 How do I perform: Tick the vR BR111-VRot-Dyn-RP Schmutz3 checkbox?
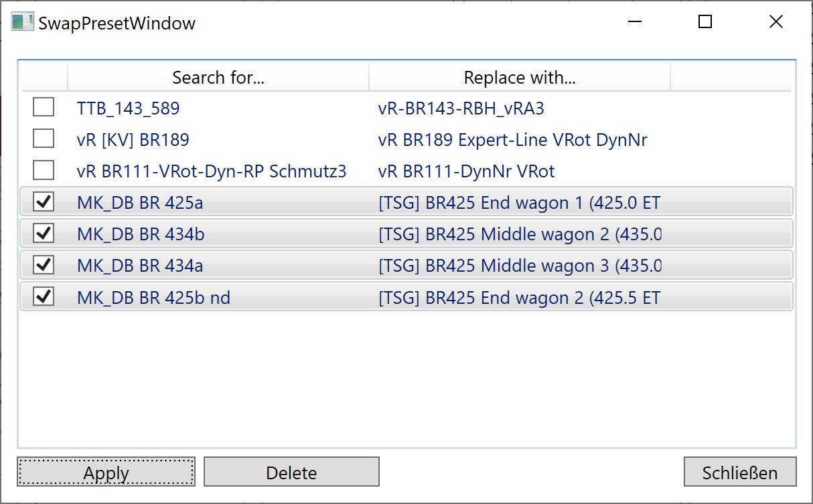tap(44, 171)
